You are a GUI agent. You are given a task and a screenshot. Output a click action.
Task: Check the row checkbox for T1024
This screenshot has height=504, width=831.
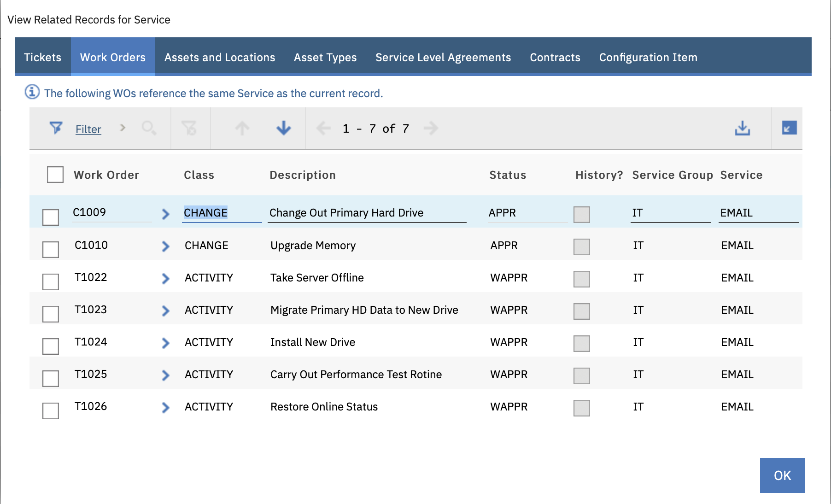click(x=51, y=346)
